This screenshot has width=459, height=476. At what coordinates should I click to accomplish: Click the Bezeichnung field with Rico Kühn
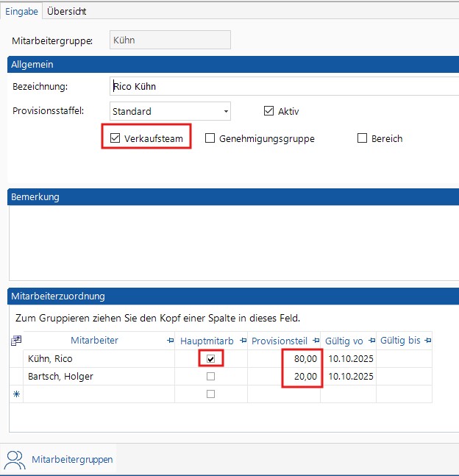point(283,86)
